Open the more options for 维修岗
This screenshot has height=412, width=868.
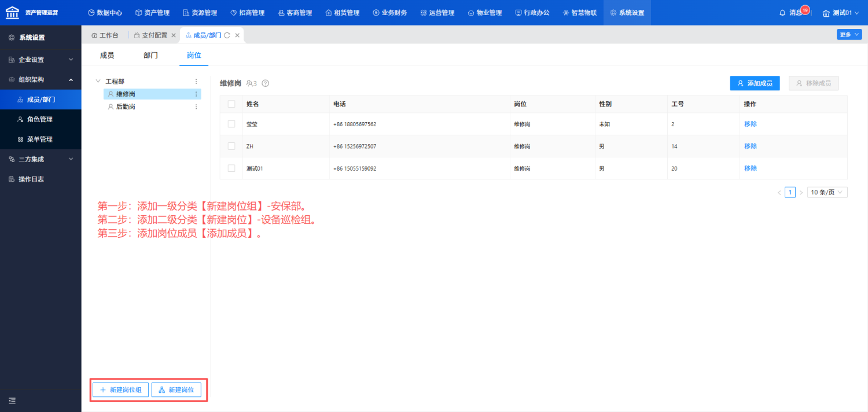click(196, 94)
